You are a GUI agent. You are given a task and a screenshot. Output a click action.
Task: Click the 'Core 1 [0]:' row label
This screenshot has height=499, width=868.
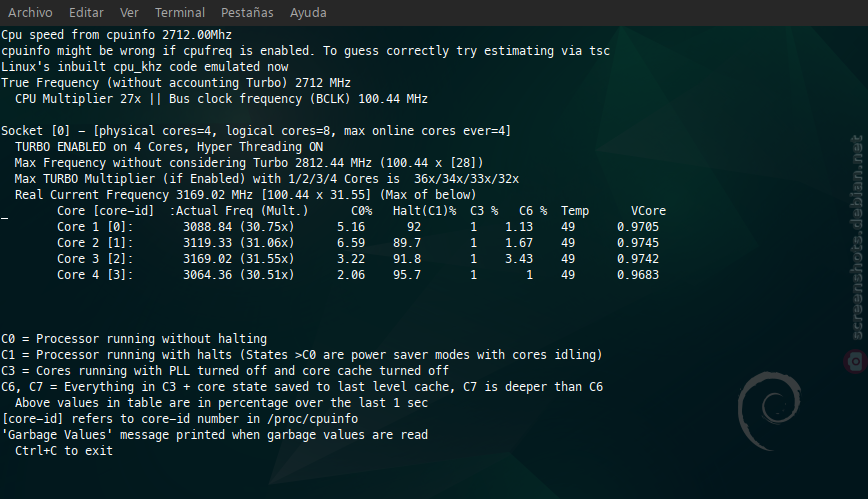[95, 227]
